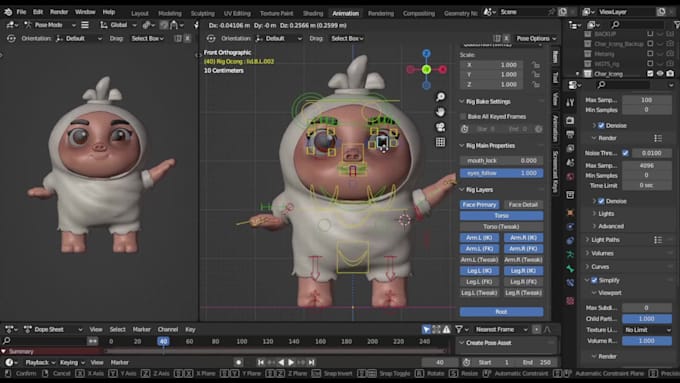Click the red X axis gizmo ball

coord(442,69)
